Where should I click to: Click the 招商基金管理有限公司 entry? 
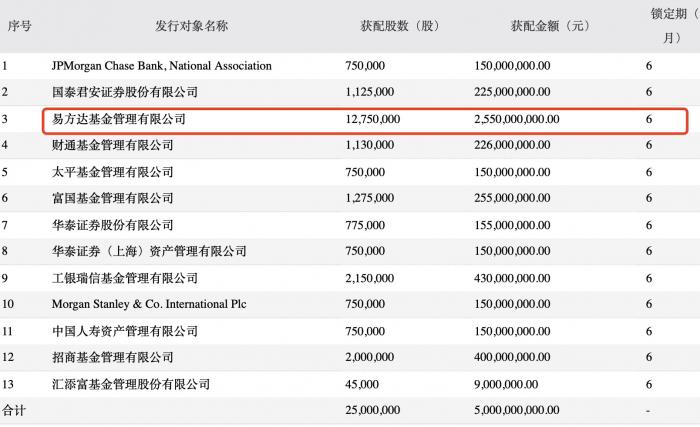point(112,357)
